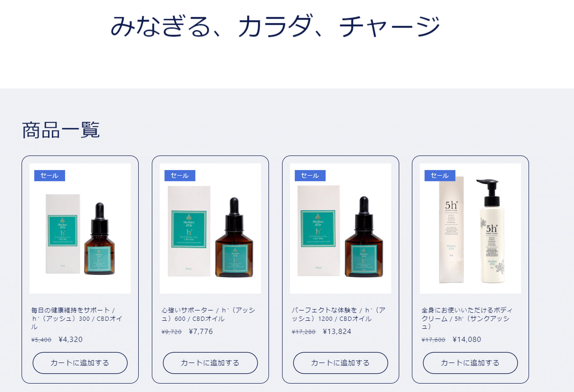Click the セール badge on body cream product
Image resolution: width=574 pixels, height=392 pixels.
click(440, 176)
